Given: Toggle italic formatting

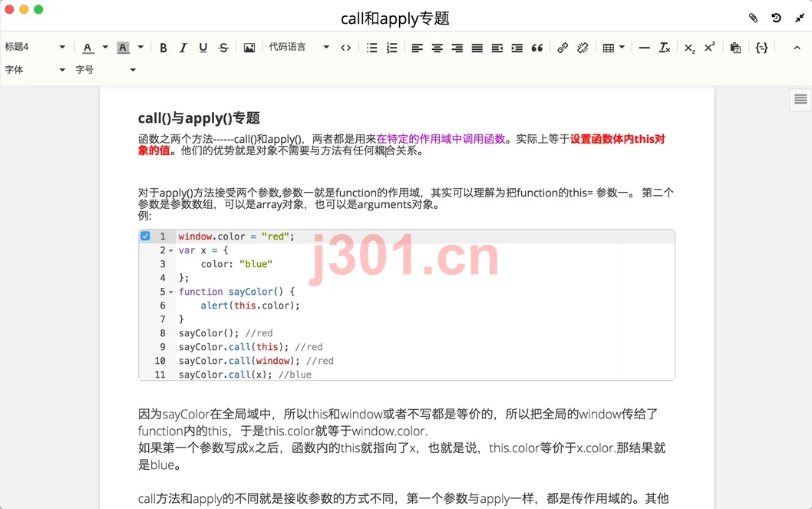Looking at the screenshot, I should 183,48.
